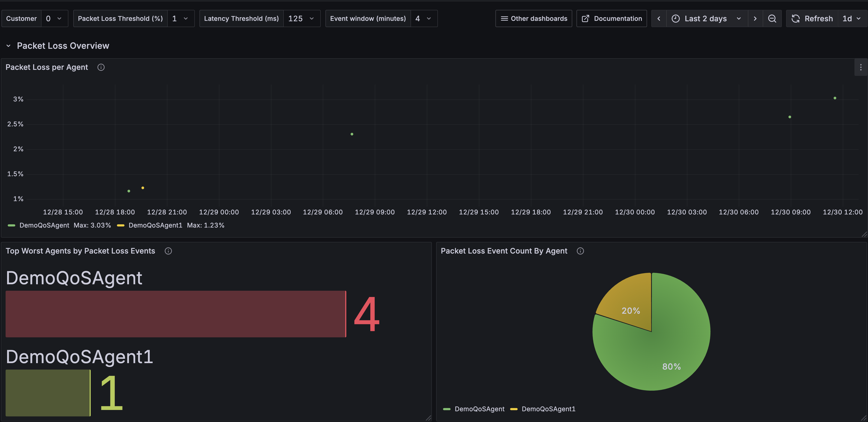Open the Customer variable dropdown

[x=54, y=18]
